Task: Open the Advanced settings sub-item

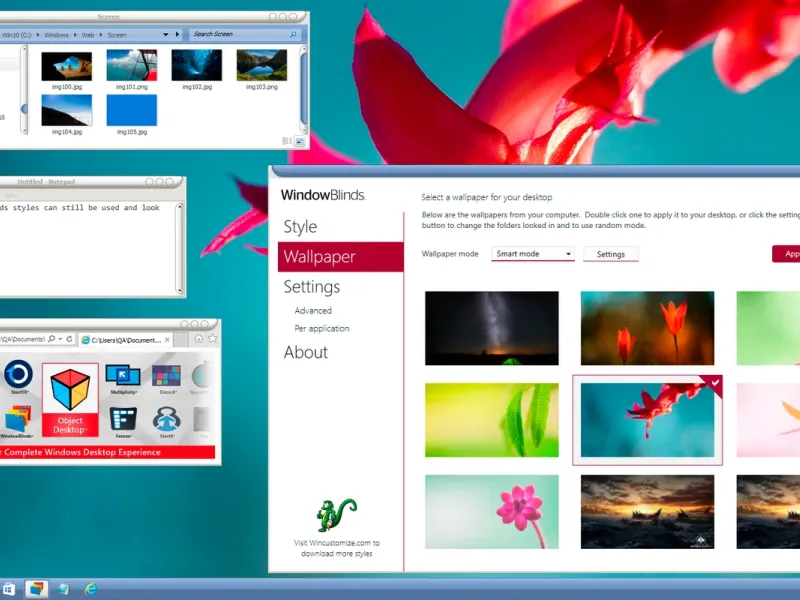Action: click(313, 310)
